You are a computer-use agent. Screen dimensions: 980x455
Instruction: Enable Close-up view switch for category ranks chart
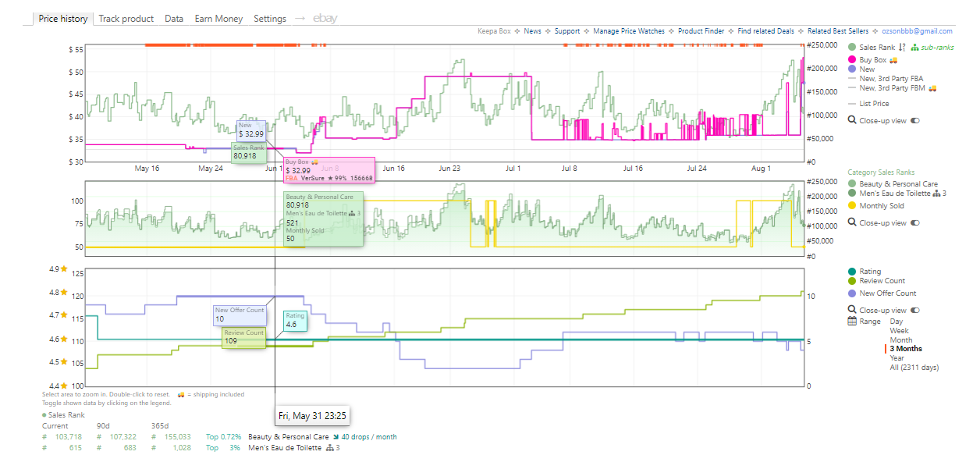click(x=914, y=223)
